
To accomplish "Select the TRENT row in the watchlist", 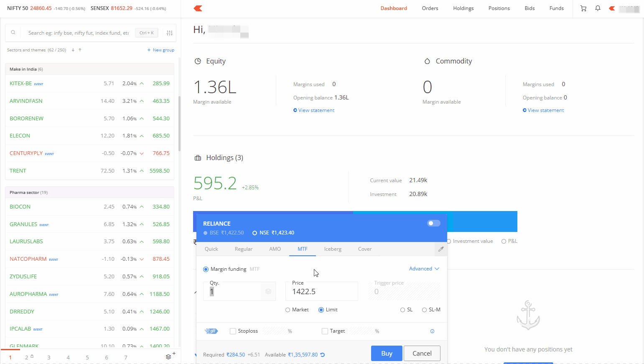I will pos(89,171).
